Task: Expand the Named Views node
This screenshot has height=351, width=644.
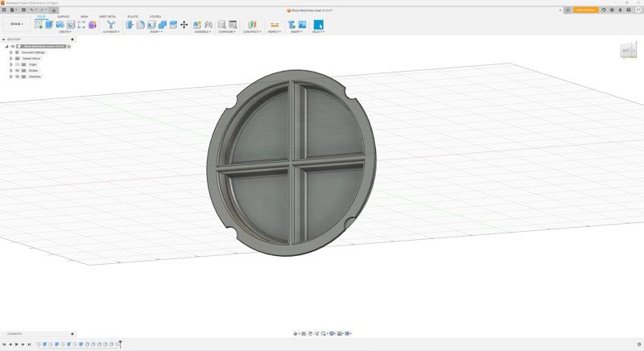Action: pyautogui.click(x=11, y=59)
